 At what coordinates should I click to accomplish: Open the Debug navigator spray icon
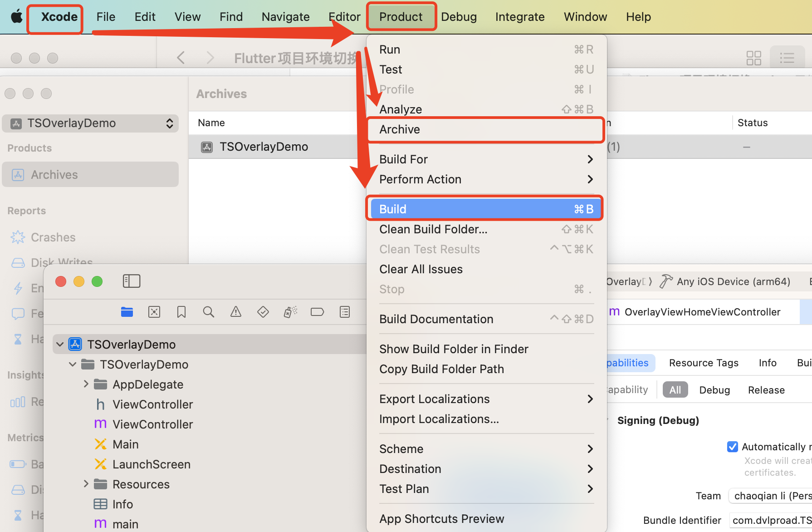pos(290,312)
